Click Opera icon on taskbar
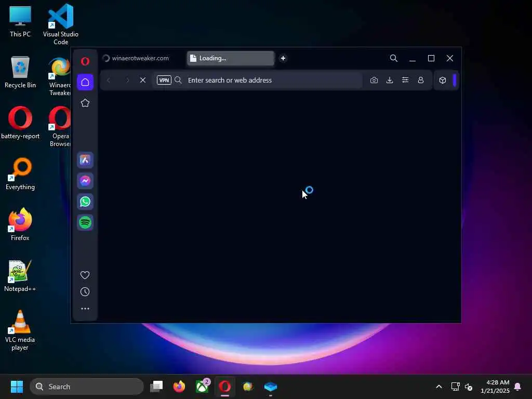Screen dimensions: 532x399 225,387
